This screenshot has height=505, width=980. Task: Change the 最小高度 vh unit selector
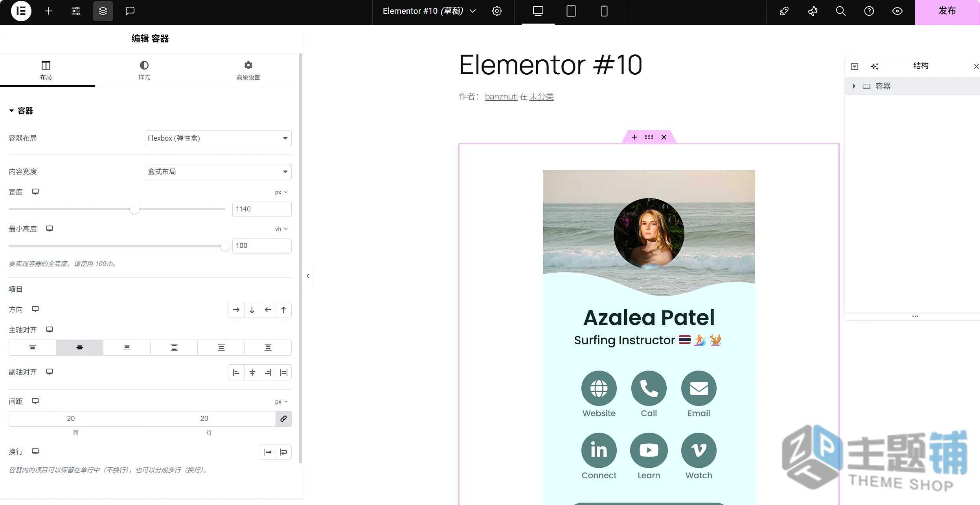[x=281, y=229]
